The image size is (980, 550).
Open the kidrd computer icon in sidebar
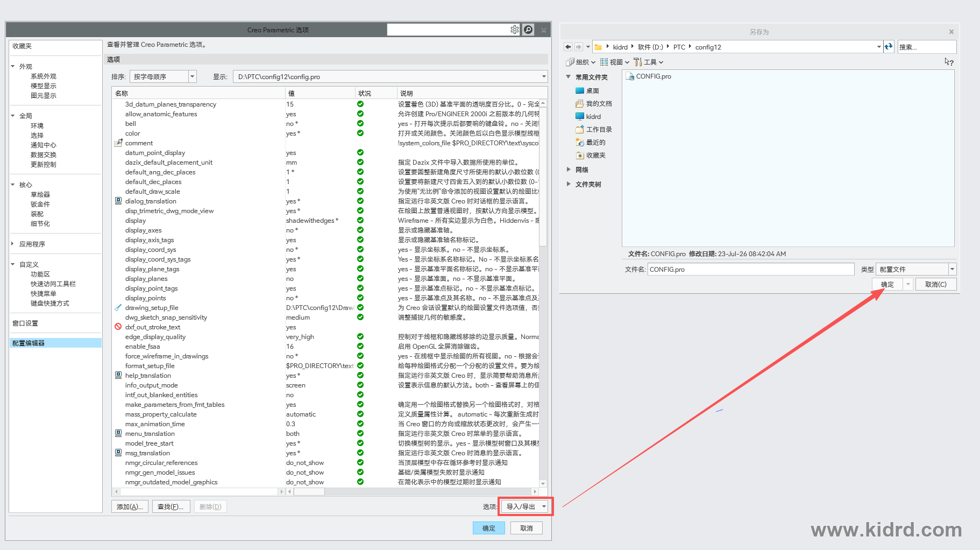click(x=580, y=117)
